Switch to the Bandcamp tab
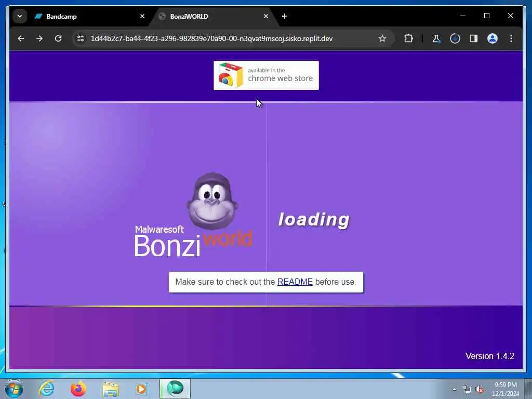The height and width of the screenshot is (399, 532). (90, 16)
